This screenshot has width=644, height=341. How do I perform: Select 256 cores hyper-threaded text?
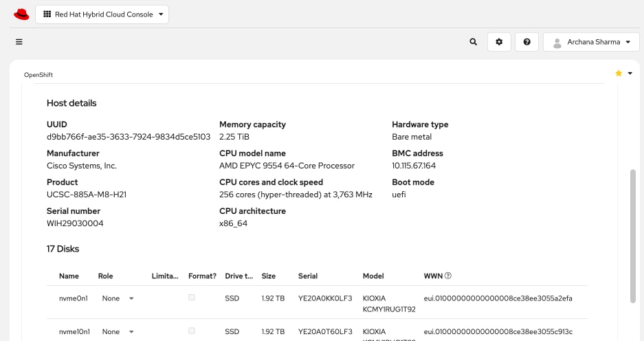pyautogui.click(x=296, y=195)
